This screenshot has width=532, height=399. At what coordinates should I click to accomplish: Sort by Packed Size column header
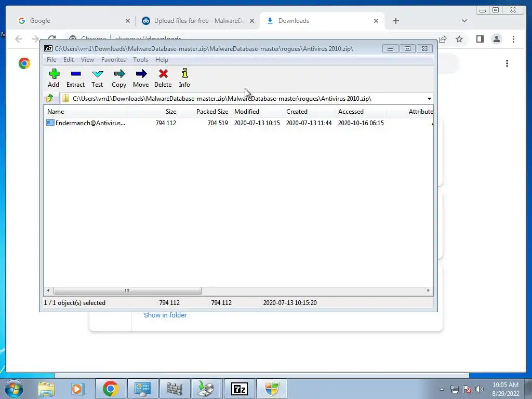click(205, 112)
